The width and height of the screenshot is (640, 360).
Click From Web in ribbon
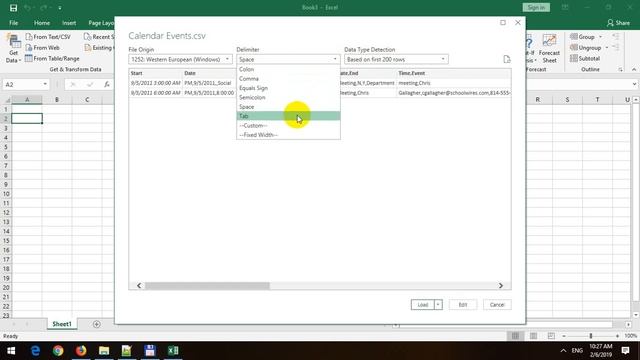[x=42, y=48]
